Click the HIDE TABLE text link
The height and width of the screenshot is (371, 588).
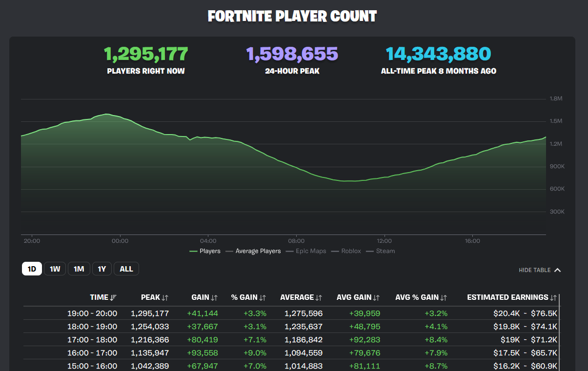point(534,270)
